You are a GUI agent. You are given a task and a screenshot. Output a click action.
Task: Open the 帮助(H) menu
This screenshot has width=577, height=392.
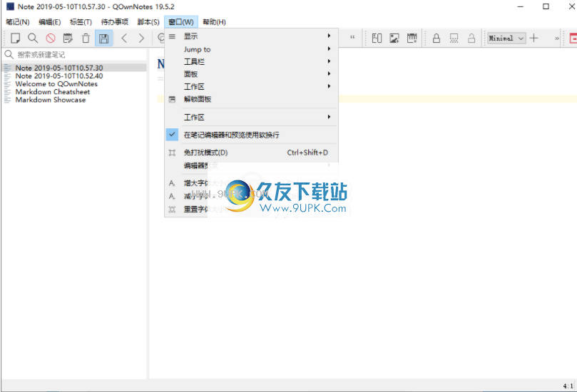(x=214, y=22)
